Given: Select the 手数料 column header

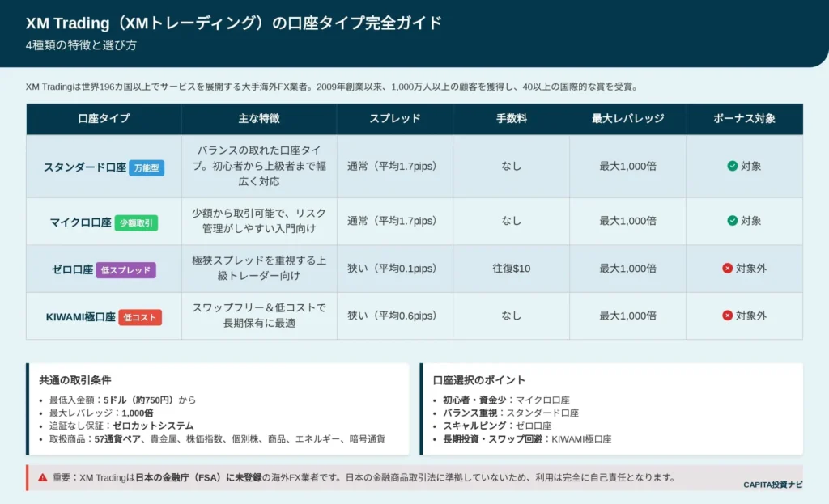Looking at the screenshot, I should pos(512,118).
